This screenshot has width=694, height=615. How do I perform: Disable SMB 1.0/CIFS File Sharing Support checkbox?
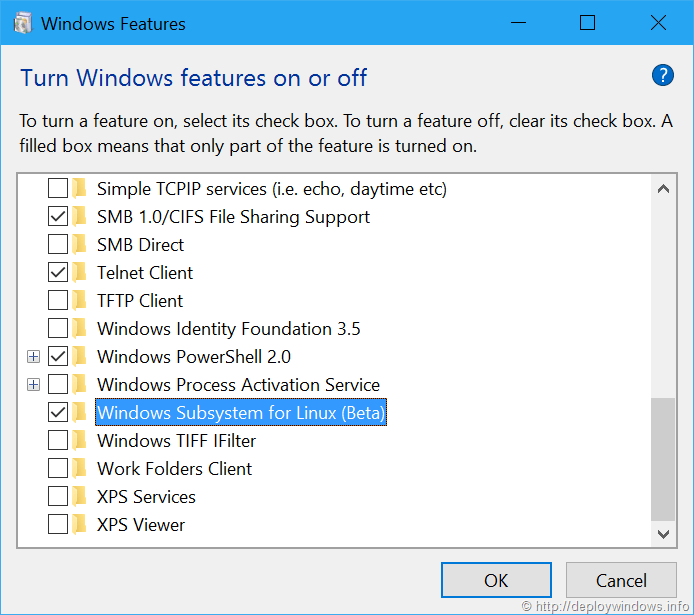(x=58, y=217)
